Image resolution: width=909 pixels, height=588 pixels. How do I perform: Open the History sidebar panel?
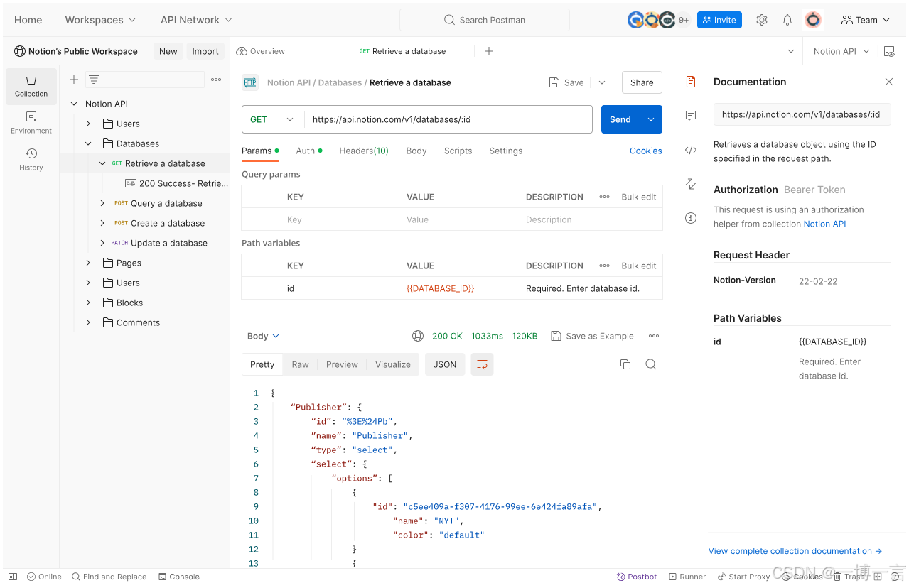(31, 160)
